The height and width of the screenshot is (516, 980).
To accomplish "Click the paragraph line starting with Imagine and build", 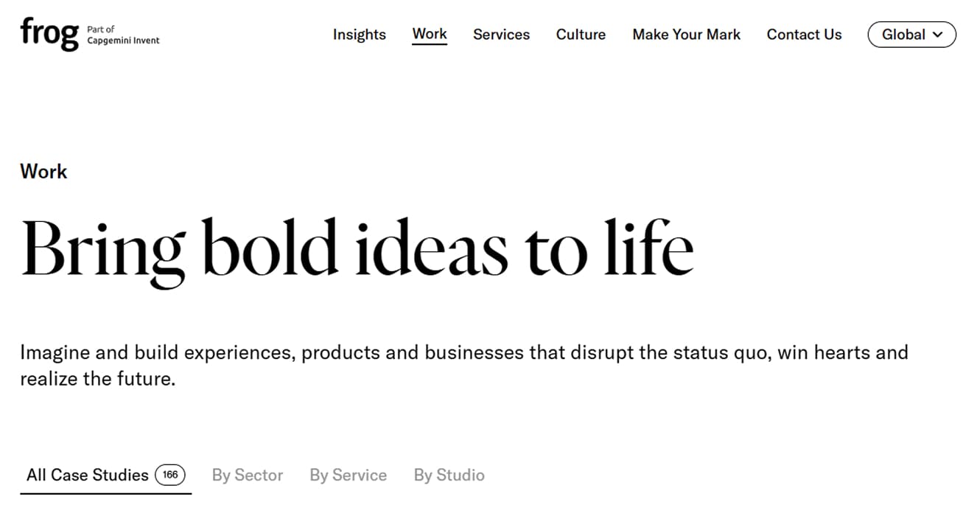I will pos(463,352).
